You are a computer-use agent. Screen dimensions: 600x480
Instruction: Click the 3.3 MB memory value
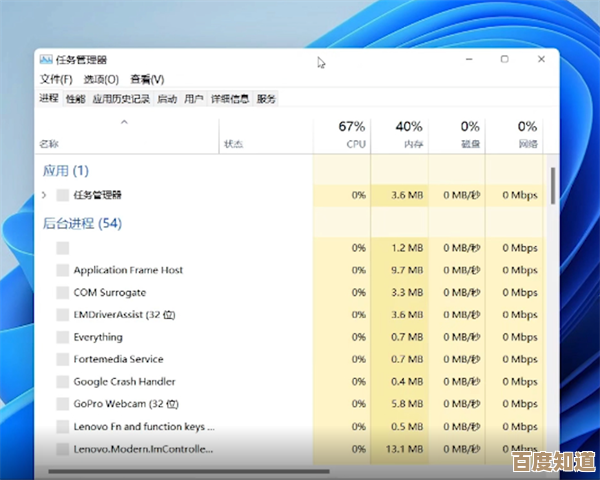(407, 293)
